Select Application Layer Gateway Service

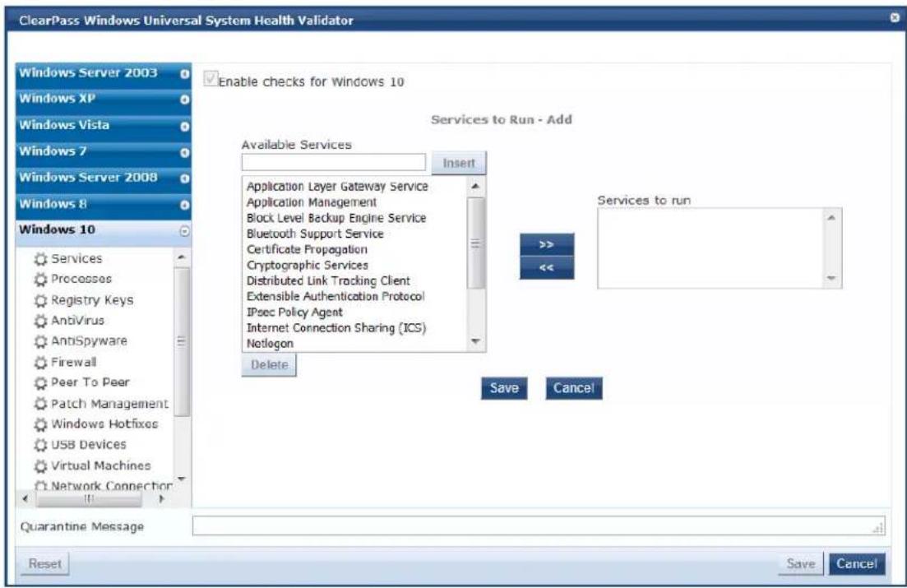point(337,187)
